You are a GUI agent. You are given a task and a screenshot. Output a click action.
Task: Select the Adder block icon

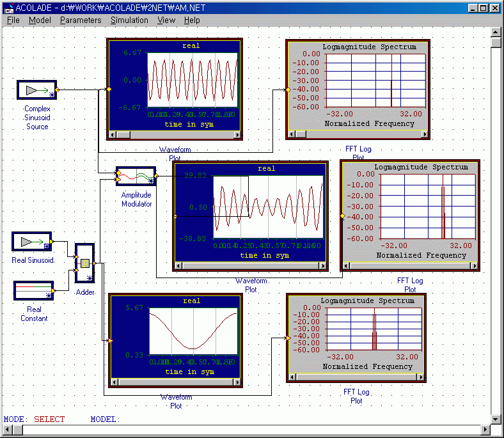pyautogui.click(x=85, y=263)
